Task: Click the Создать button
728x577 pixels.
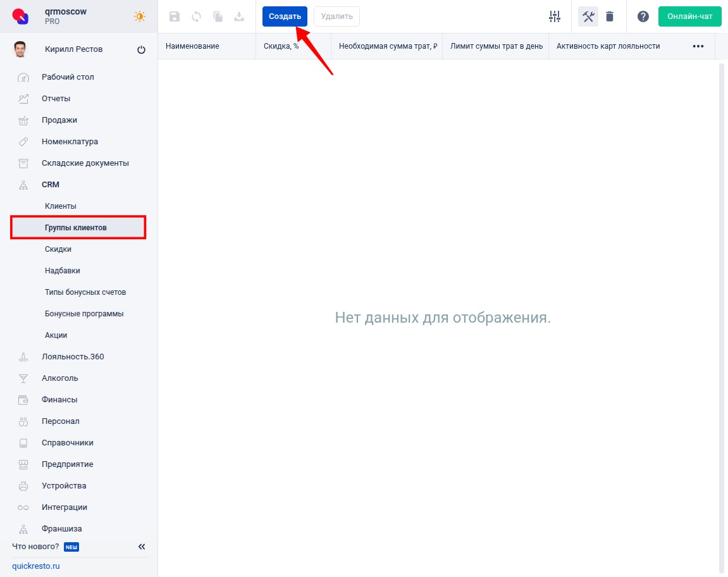Action: [284, 16]
